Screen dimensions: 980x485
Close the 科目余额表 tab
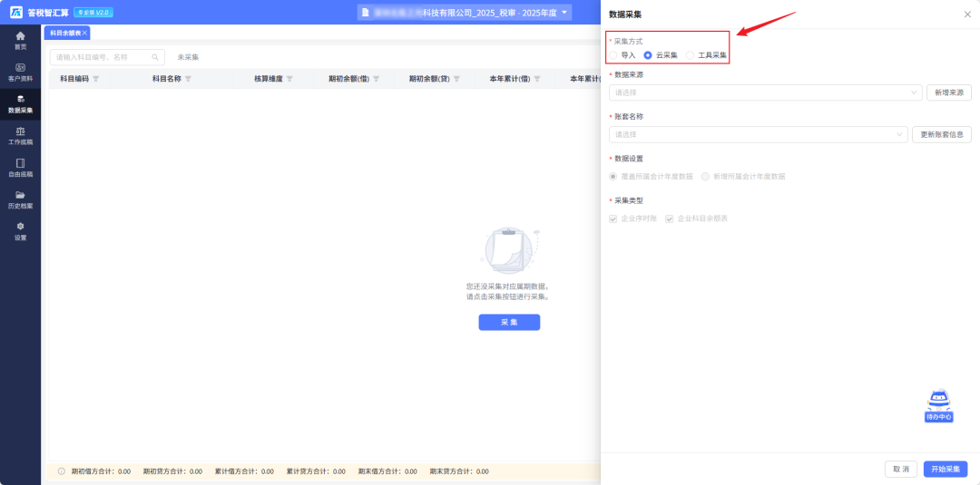85,33
